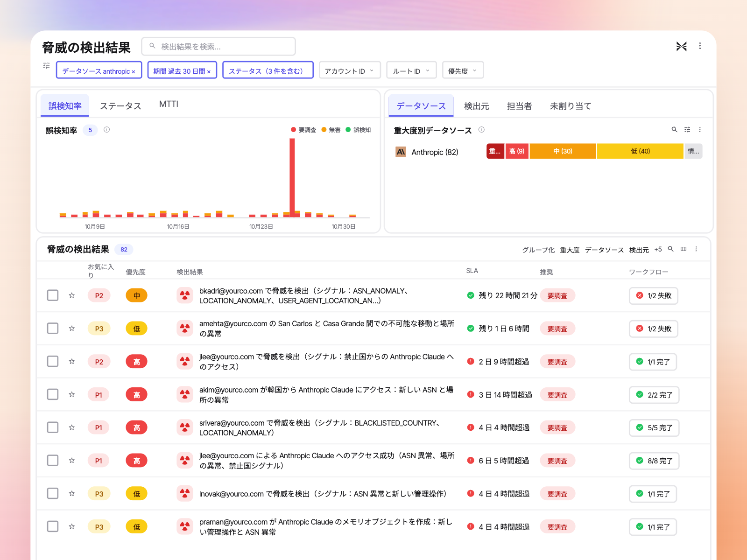Star the amehta@yourco.com finding
This screenshot has height=560, width=747.
coord(72,329)
